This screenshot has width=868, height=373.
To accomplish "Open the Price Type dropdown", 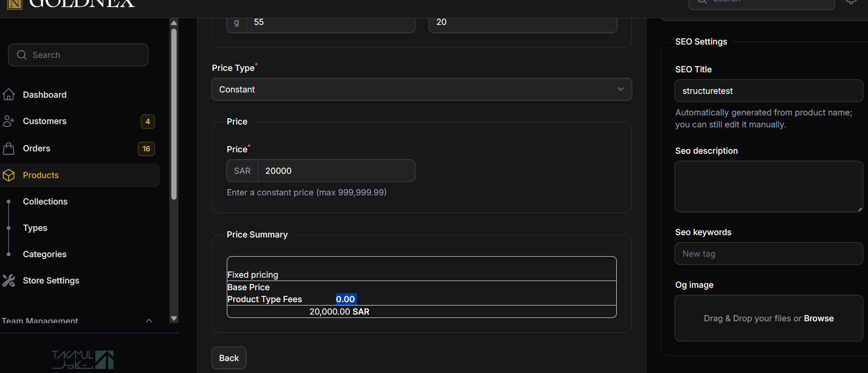I will coord(421,90).
